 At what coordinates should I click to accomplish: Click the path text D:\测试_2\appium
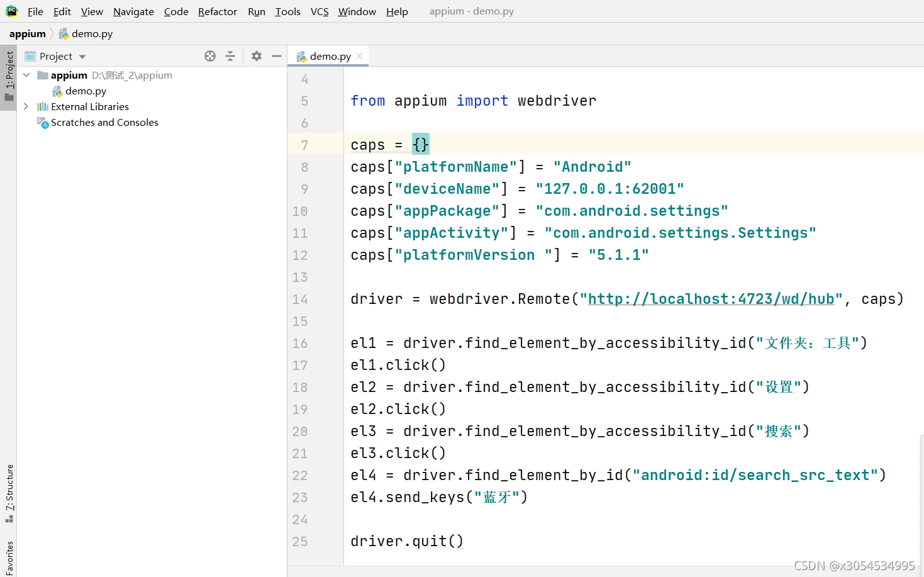click(x=132, y=76)
